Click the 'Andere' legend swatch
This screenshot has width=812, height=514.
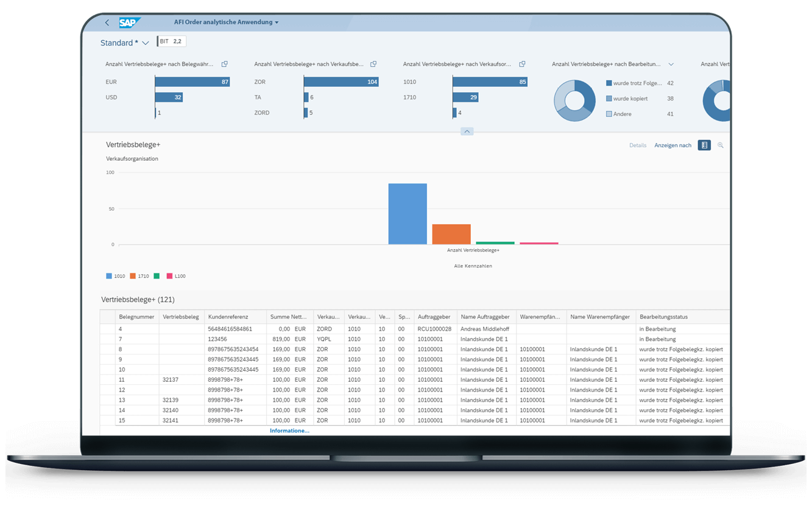pos(609,114)
